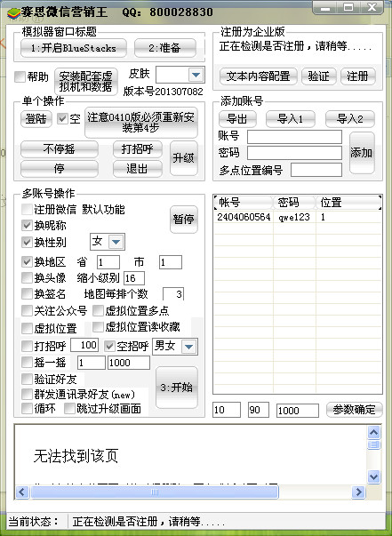Focus the 打招呼 count field showing 100
The height and width of the screenshot is (536, 392).
(x=84, y=345)
